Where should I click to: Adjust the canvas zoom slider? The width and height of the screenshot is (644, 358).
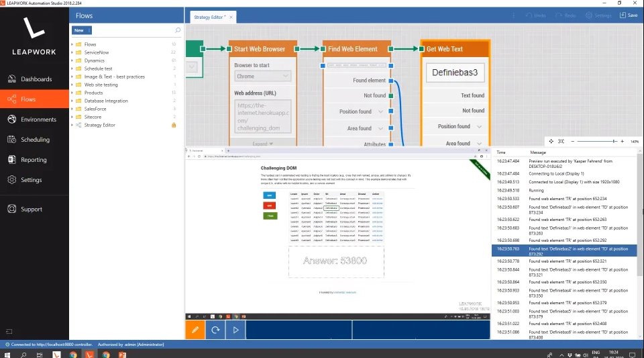click(614, 142)
